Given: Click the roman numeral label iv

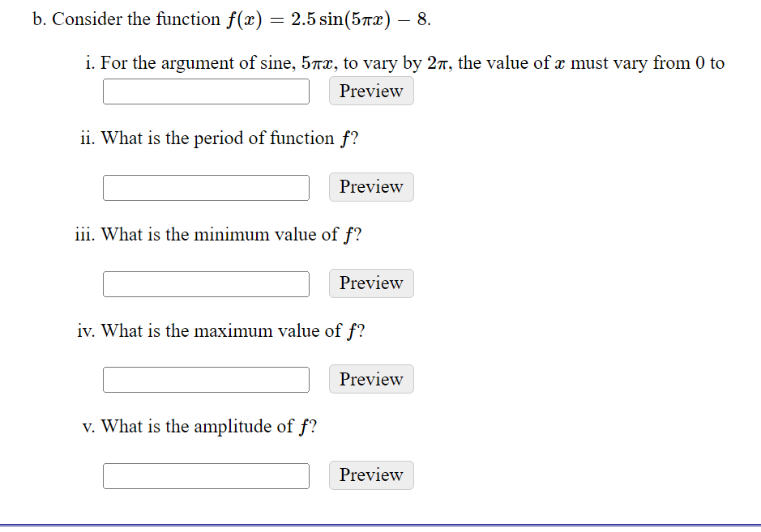Looking at the screenshot, I should [83, 330].
